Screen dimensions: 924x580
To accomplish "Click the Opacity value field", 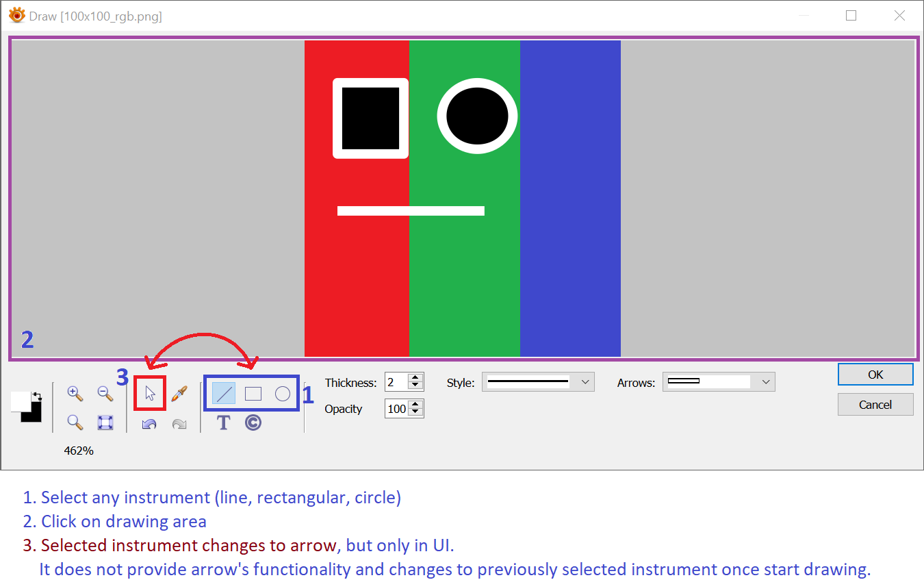I will click(x=396, y=409).
